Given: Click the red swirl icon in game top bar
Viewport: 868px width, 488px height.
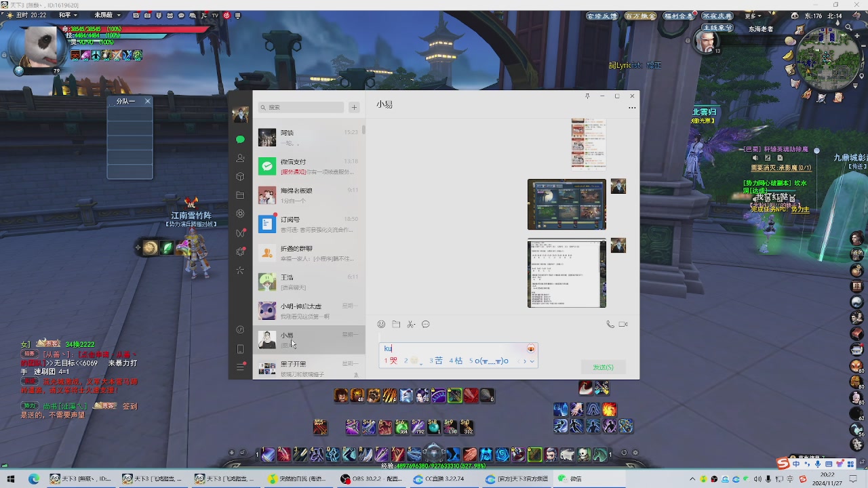Looking at the screenshot, I should pyautogui.click(x=226, y=15).
